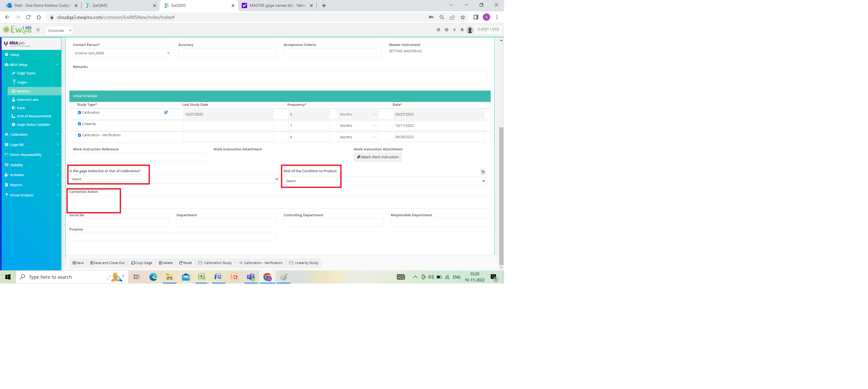Open Risk of the Condition to Product dropdown

(385, 181)
